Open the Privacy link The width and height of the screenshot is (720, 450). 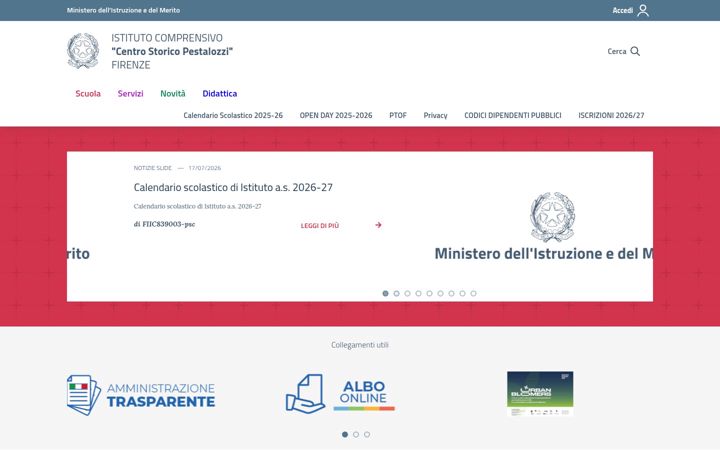coord(435,115)
